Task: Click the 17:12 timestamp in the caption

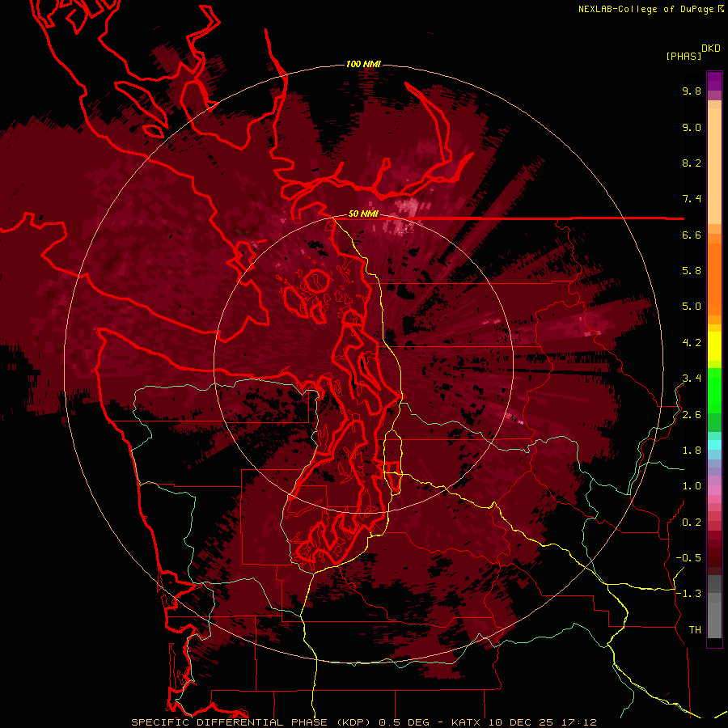Action: (x=578, y=722)
